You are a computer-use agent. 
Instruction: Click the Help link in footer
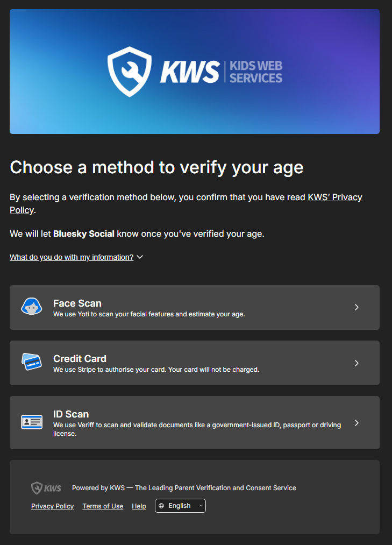pos(139,506)
